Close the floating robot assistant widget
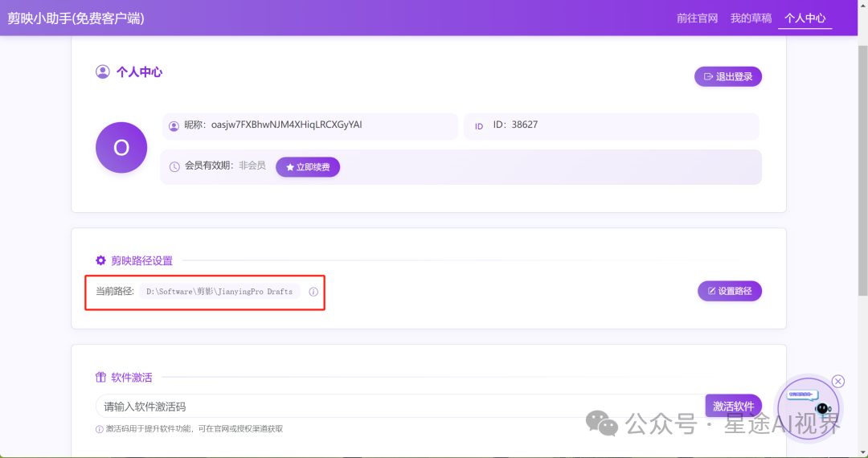Screen dimensions: 868x458 pyautogui.click(x=838, y=381)
